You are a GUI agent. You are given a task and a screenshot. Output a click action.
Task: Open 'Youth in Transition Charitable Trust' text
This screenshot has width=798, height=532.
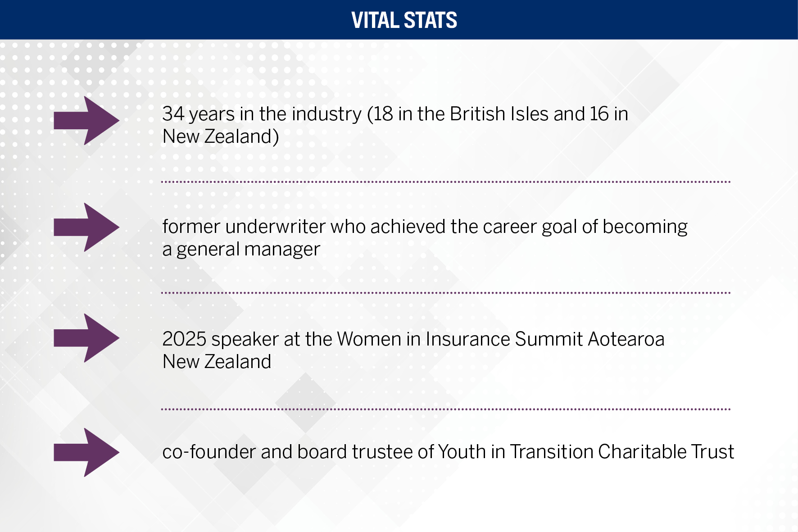pos(586,452)
